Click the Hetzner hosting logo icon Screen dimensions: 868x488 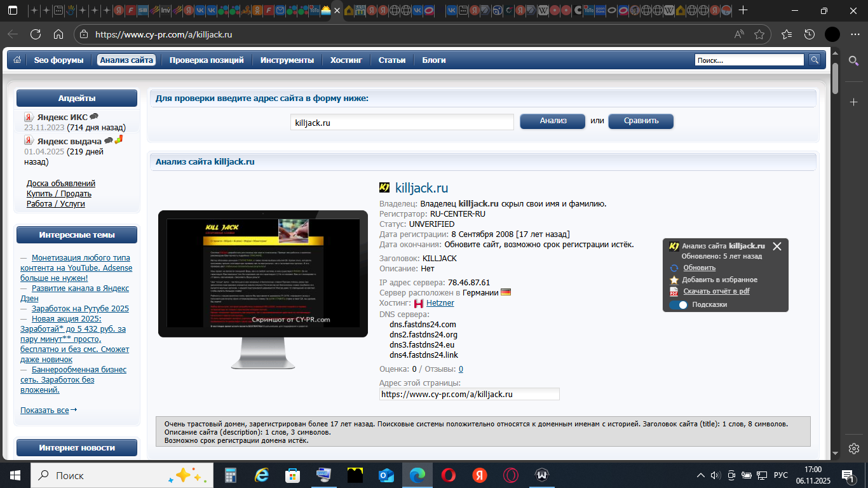tap(419, 304)
